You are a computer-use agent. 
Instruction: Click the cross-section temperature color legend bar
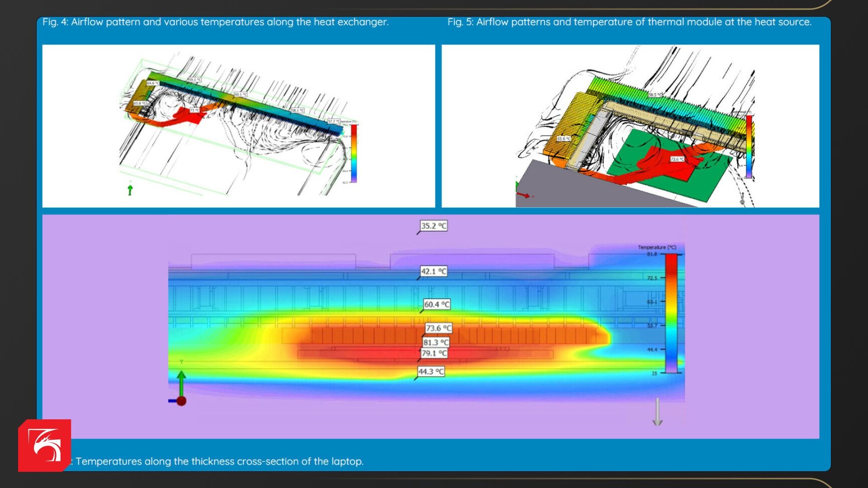point(671,313)
